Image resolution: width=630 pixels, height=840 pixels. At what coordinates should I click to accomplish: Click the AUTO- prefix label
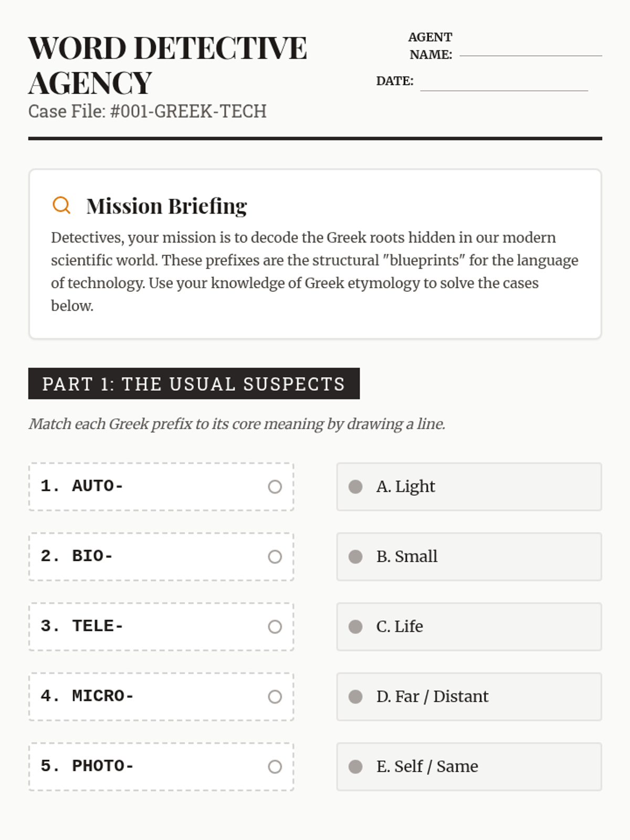pos(98,486)
